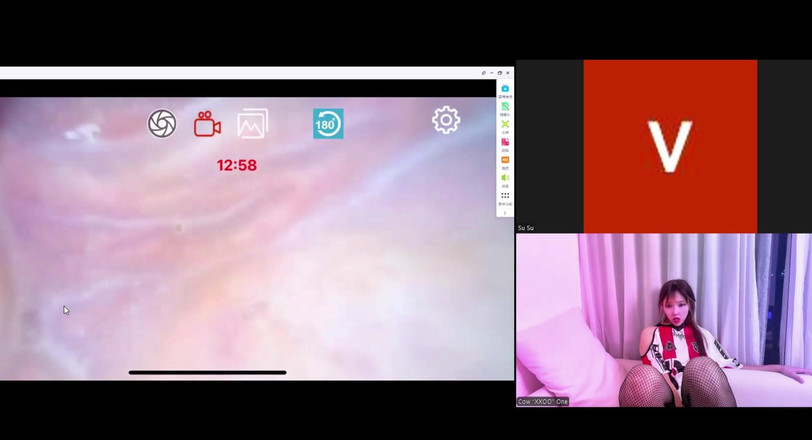Image resolution: width=812 pixels, height=440 pixels.
Task: Open the more-apps grid icon
Action: [505, 196]
